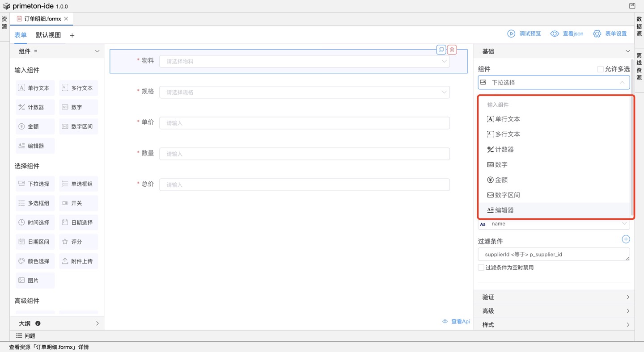The height and width of the screenshot is (352, 644).
Task: Click the 单价 input field
Action: point(304,123)
